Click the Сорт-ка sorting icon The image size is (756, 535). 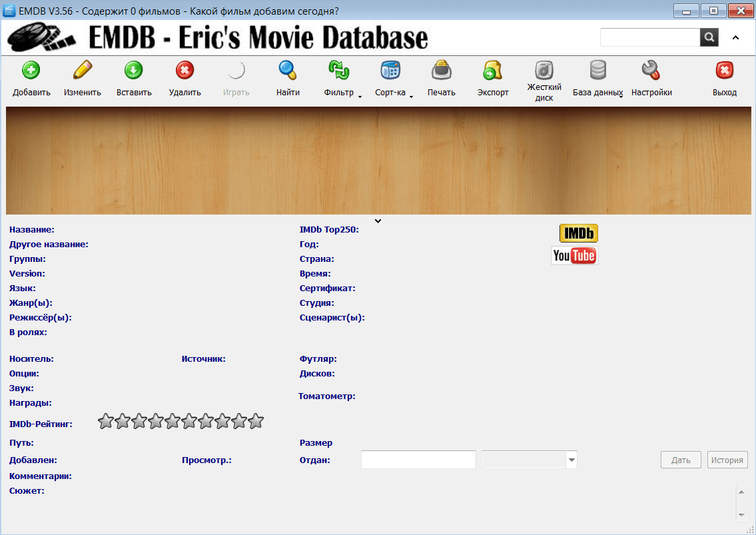390,71
